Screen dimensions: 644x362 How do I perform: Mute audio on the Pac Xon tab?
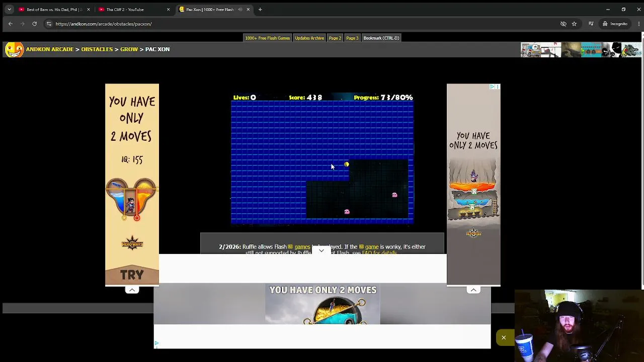240,10
